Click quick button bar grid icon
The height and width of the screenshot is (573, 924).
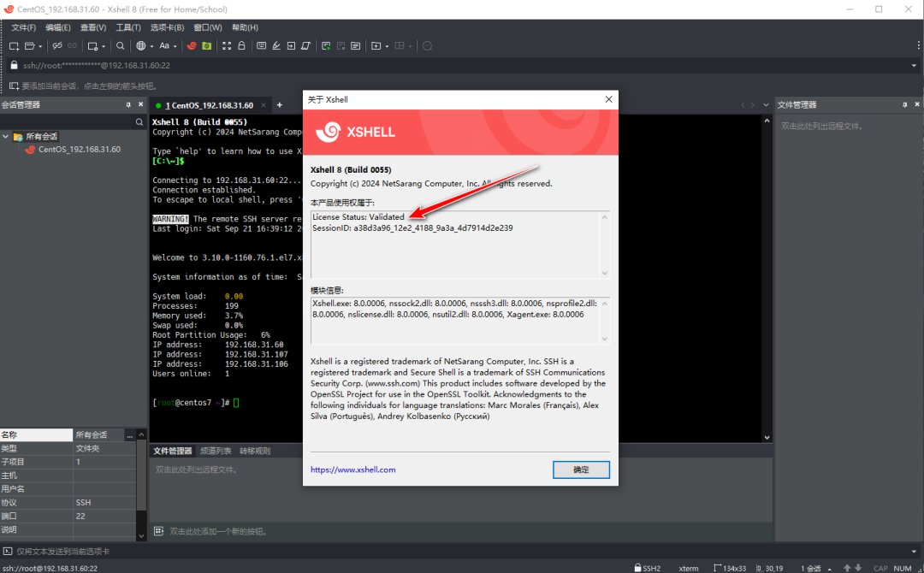[158, 531]
